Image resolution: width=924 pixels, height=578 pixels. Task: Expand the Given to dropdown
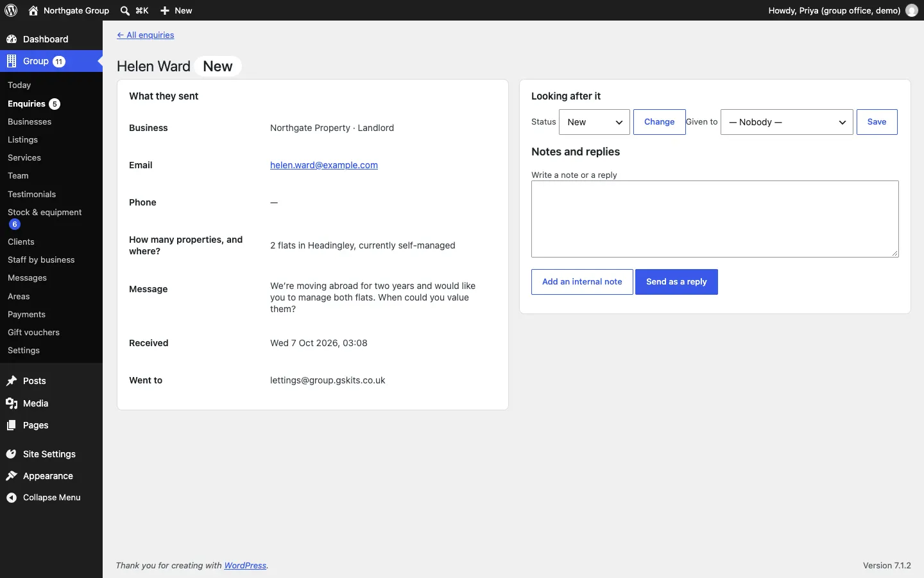coord(787,122)
